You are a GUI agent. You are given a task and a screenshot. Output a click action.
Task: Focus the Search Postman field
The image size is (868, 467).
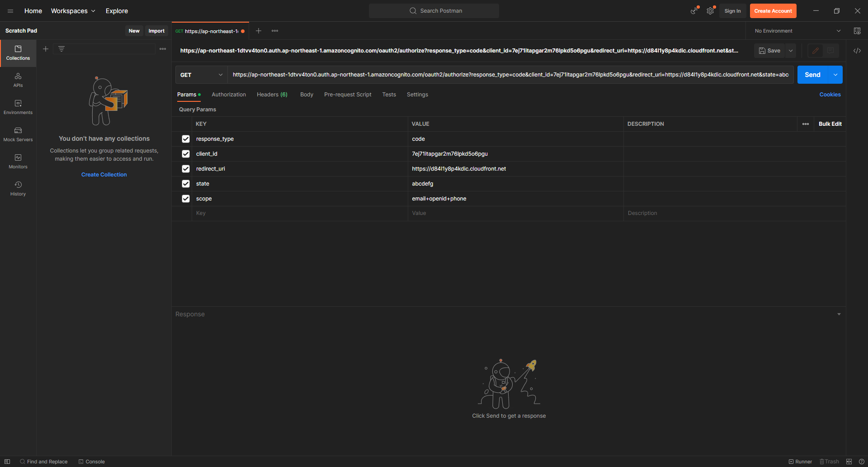click(434, 11)
